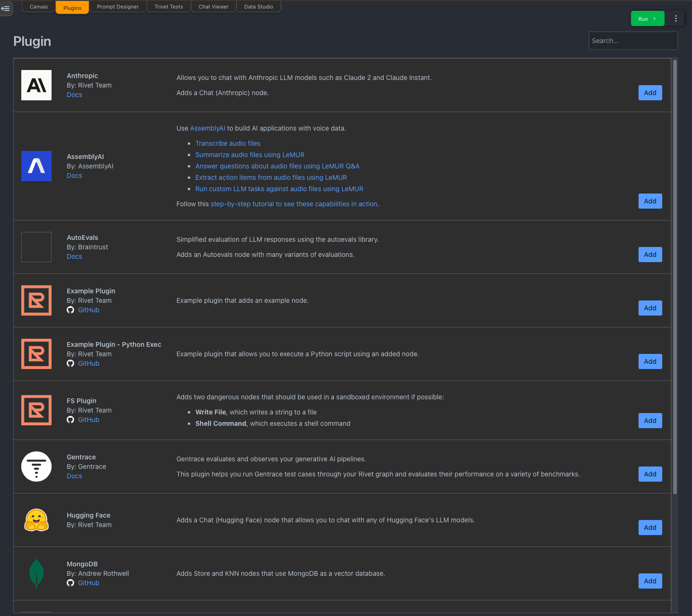
Task: Click the AssemblyAI plugin logo
Action: coord(36,166)
